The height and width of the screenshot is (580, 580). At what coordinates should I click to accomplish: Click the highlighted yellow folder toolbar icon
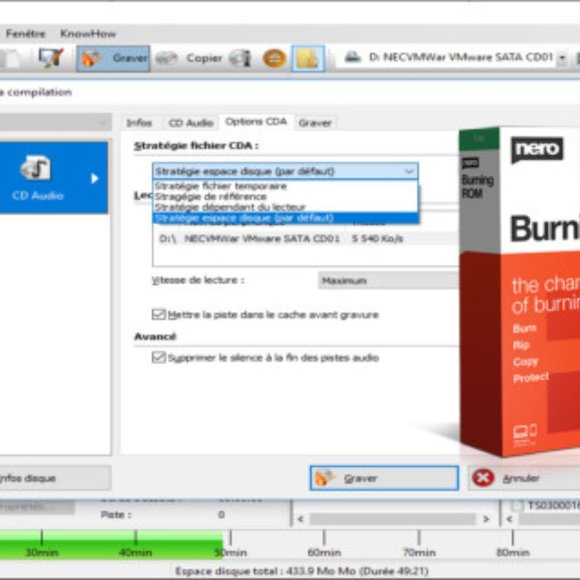[308, 58]
